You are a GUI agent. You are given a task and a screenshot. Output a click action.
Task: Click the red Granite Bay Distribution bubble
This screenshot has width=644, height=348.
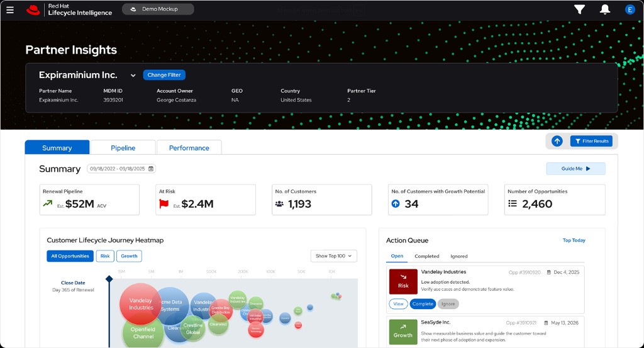(x=221, y=310)
